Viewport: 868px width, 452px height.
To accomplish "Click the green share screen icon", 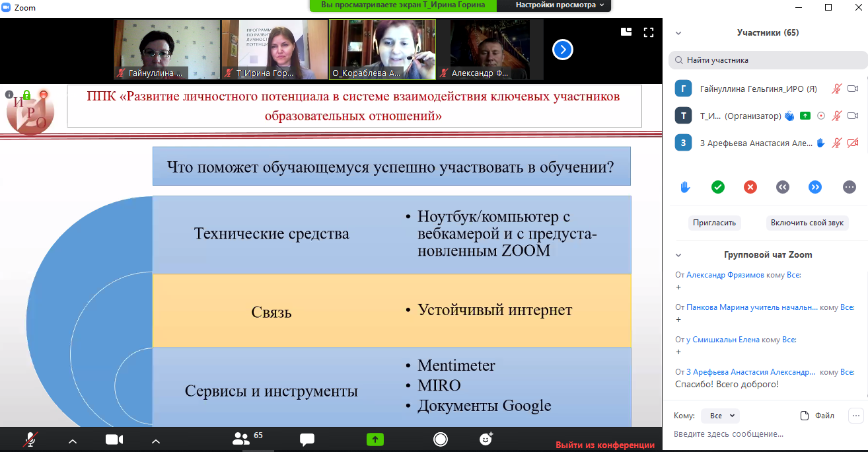I will (375, 439).
